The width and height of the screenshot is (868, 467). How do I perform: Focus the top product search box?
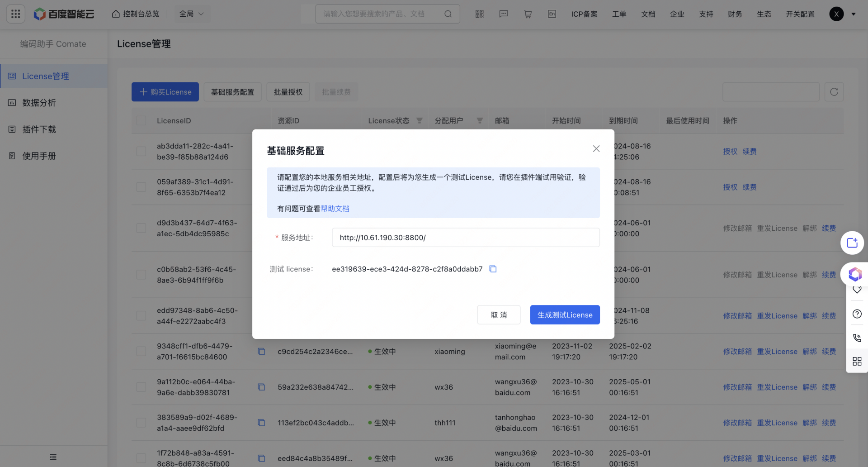click(x=387, y=14)
